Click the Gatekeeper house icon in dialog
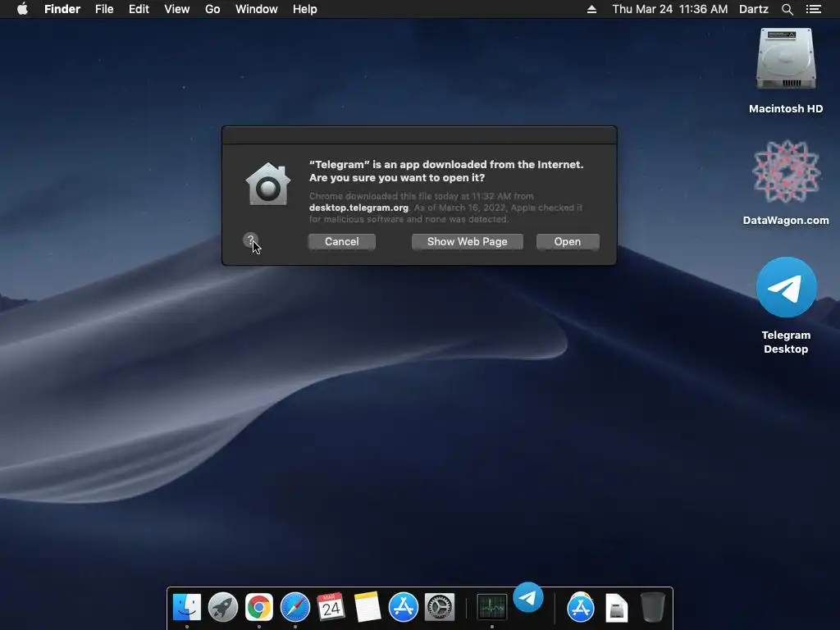This screenshot has width=840, height=630. (268, 185)
